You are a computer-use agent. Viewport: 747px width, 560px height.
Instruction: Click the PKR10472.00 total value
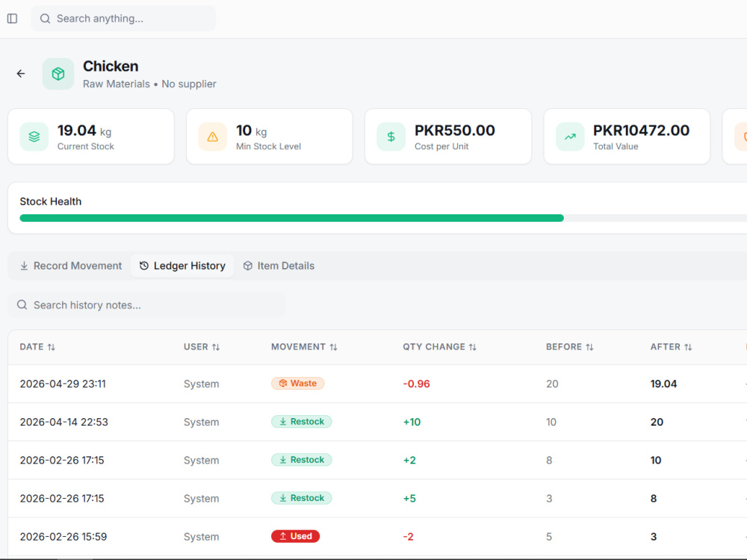641,131
